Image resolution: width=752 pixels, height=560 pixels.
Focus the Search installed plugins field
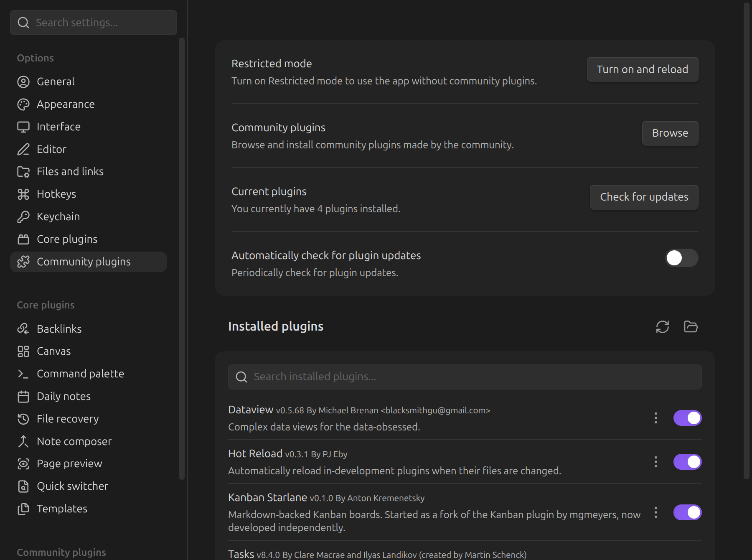point(465,377)
